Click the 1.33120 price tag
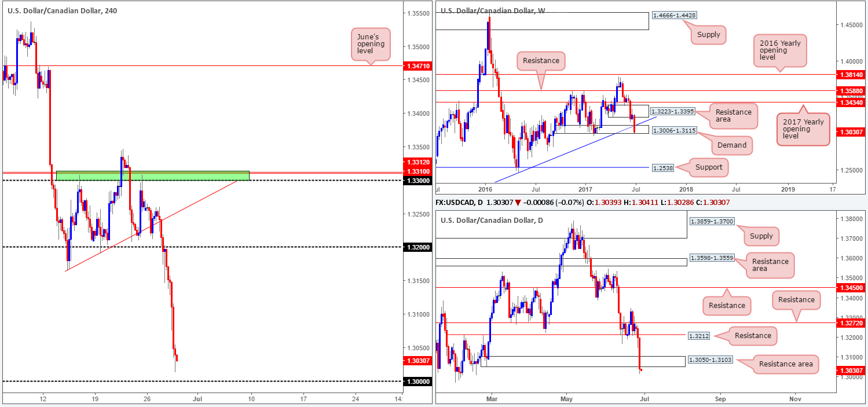This screenshot has height=407, width=868. point(417,162)
